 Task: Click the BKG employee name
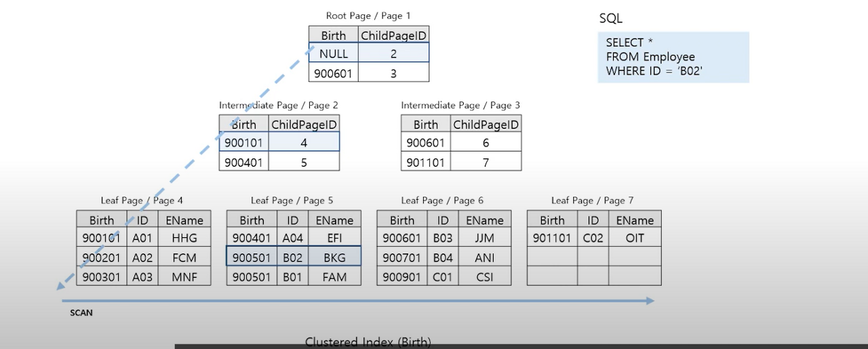pyautogui.click(x=334, y=258)
